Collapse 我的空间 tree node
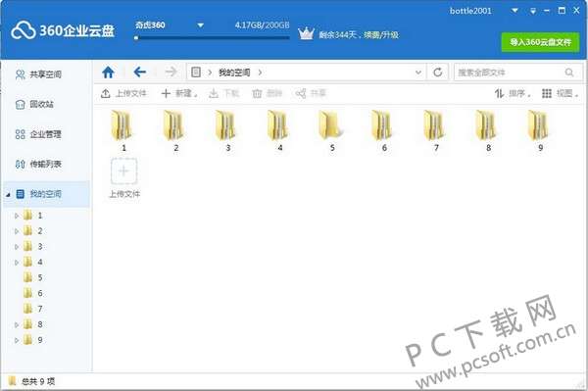Image resolution: width=588 pixels, height=391 pixels. pyautogui.click(x=8, y=194)
